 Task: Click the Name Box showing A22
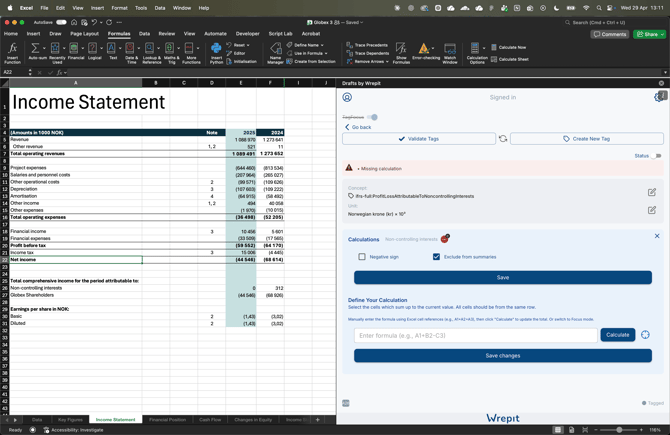coord(15,72)
